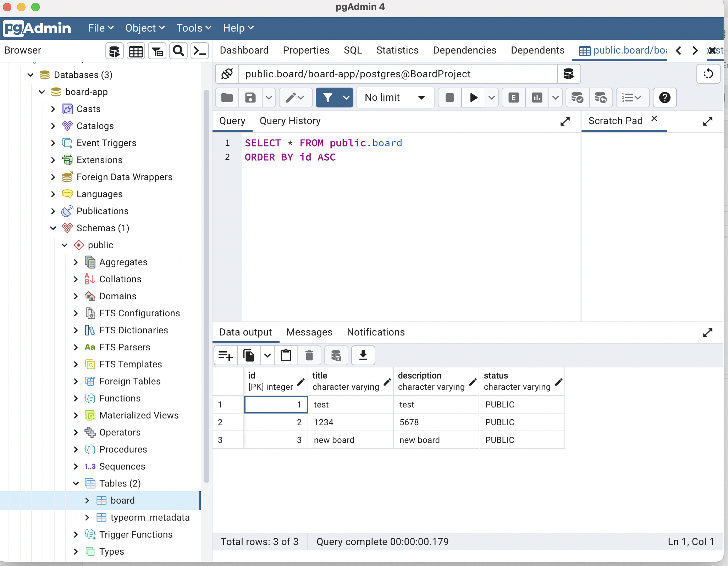Image resolution: width=728 pixels, height=566 pixels.
Task: Click the Commit transaction icon
Action: click(577, 98)
